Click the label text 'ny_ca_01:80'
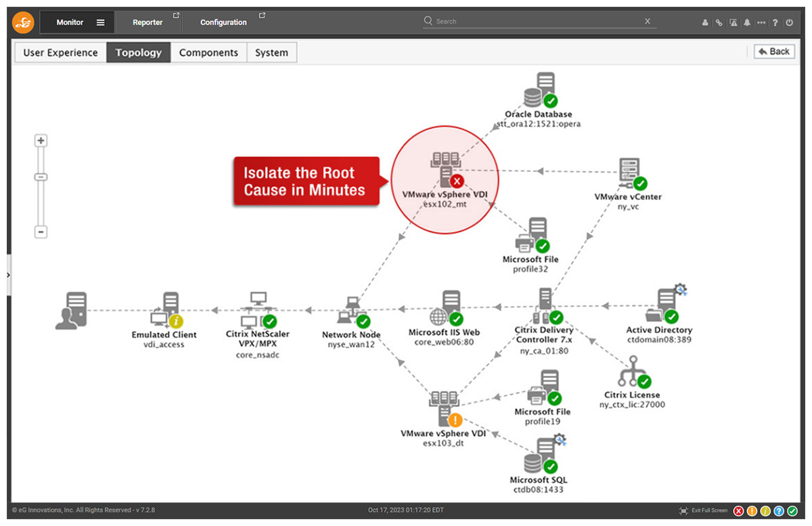812x526 pixels. (x=544, y=351)
